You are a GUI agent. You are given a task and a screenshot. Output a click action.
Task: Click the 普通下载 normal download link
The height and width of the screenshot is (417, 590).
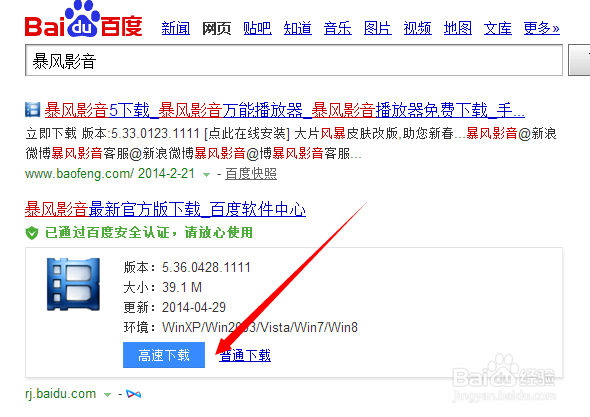coord(245,355)
